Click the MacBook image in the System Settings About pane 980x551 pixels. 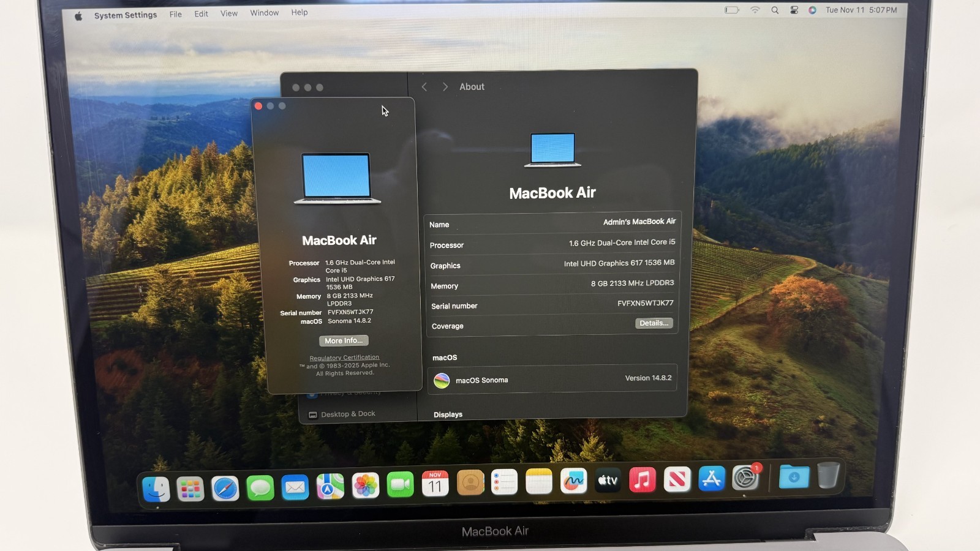tap(552, 149)
